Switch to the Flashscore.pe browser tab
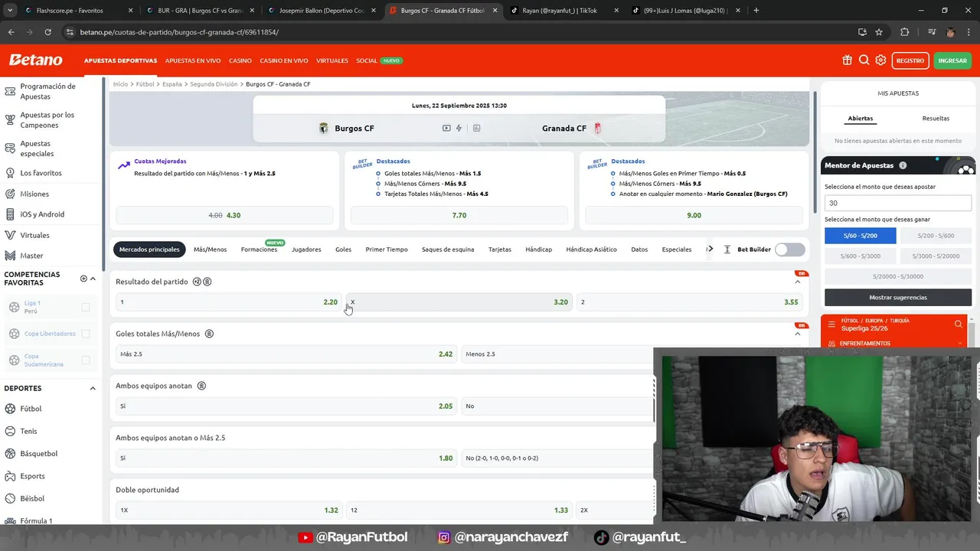The height and width of the screenshot is (551, 980). click(70, 11)
